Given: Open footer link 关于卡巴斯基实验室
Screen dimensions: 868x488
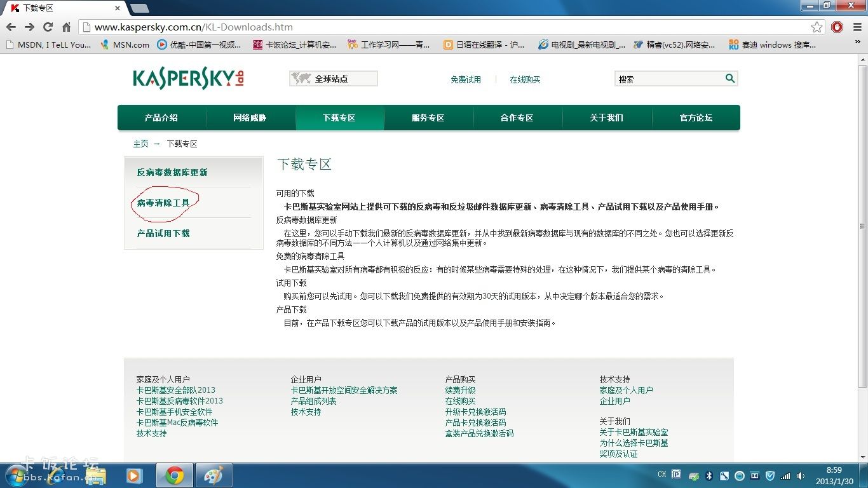Looking at the screenshot, I should pos(634,432).
